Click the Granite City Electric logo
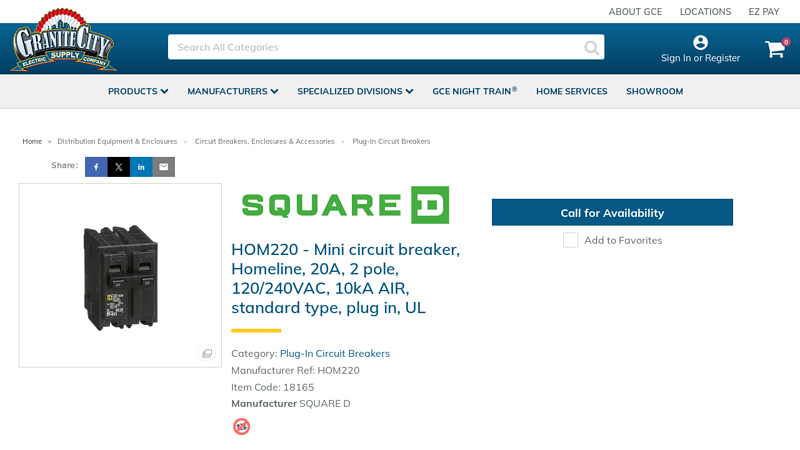The height and width of the screenshot is (450, 800). click(63, 41)
